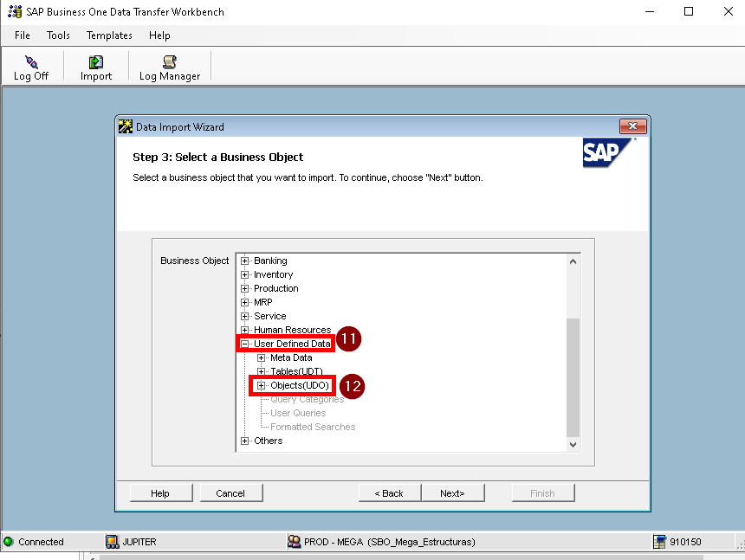The image size is (745, 560).
Task: Select the Production label in tree
Action: tap(276, 288)
